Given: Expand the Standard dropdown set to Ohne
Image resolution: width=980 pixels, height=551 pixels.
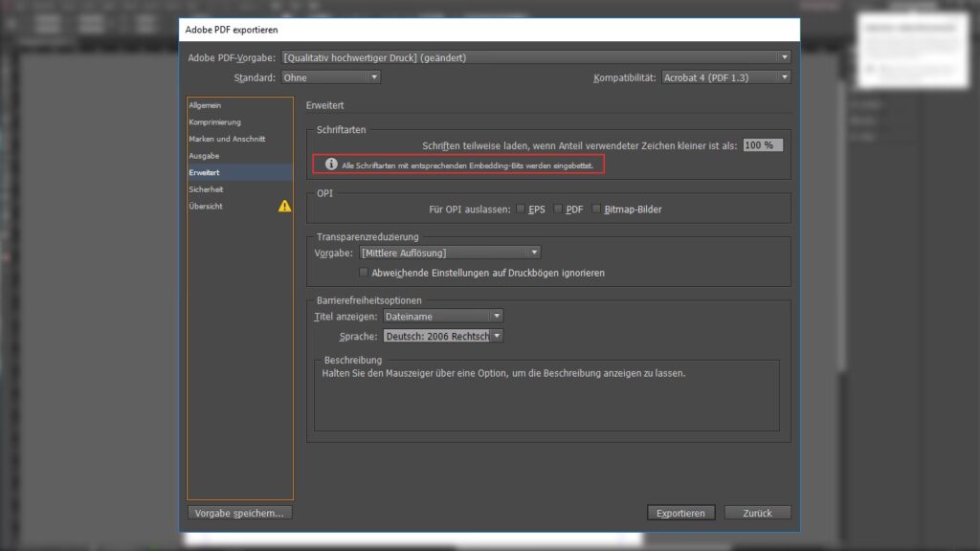Looking at the screenshot, I should pyautogui.click(x=330, y=77).
